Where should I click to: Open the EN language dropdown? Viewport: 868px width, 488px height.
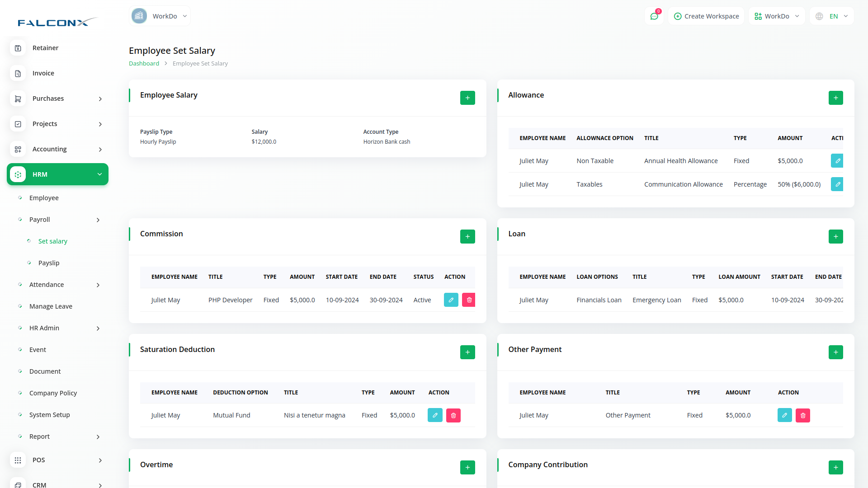click(x=832, y=16)
